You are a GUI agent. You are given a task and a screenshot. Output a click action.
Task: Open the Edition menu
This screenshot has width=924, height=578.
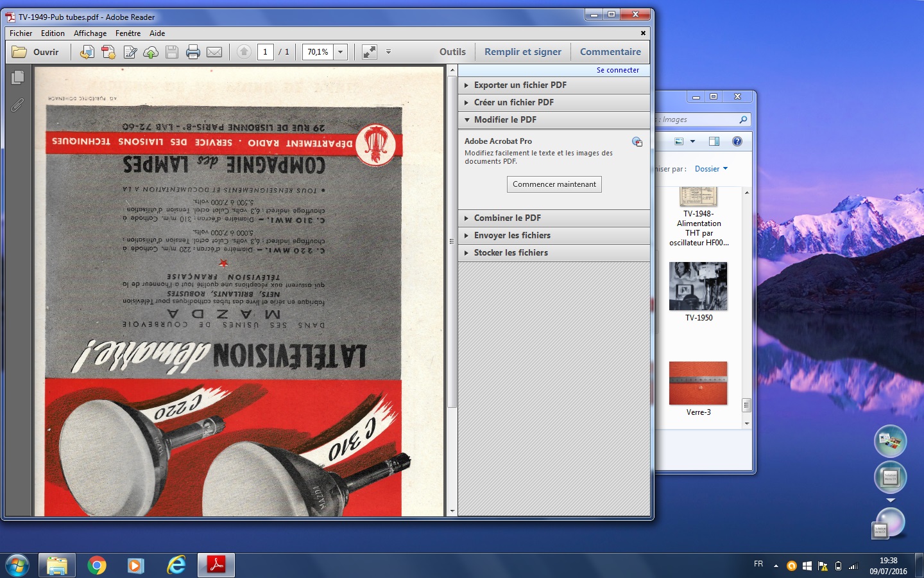[53, 33]
